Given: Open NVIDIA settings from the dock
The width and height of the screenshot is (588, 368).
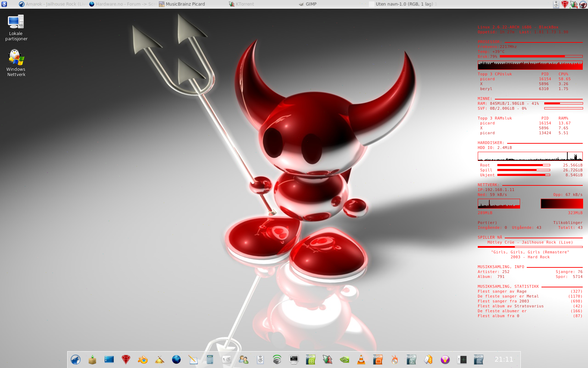Looking at the screenshot, I should pos(344,360).
